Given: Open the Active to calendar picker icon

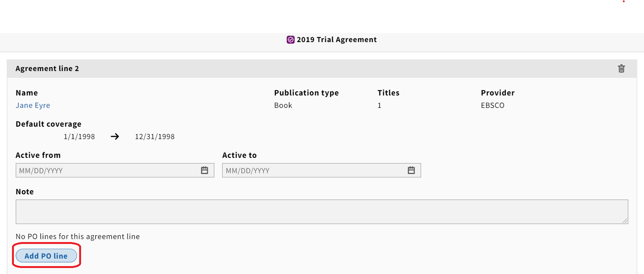Looking at the screenshot, I should click(411, 170).
